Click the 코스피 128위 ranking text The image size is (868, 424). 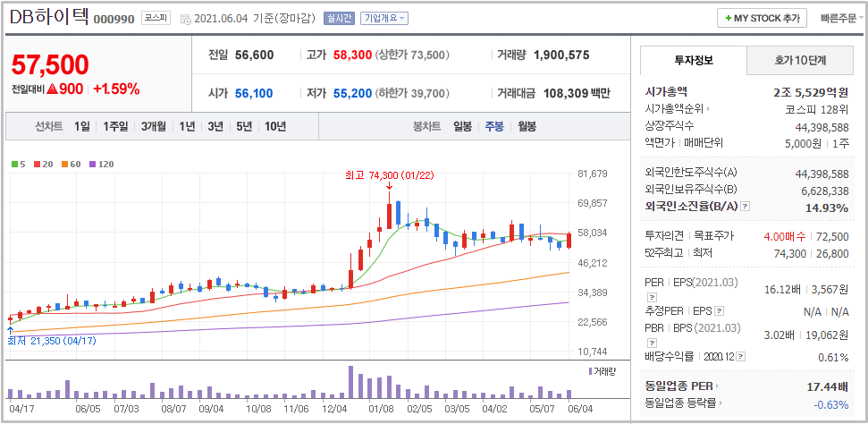coord(817,110)
